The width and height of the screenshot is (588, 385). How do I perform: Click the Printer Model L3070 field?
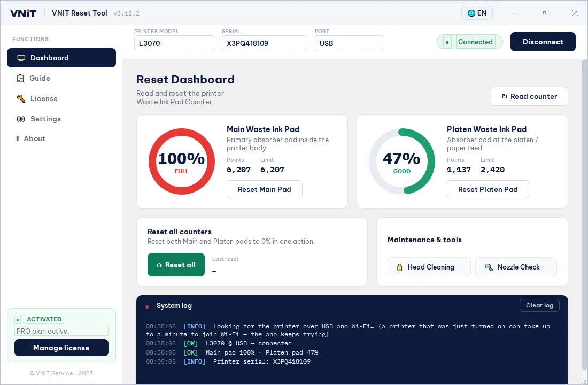pos(174,43)
